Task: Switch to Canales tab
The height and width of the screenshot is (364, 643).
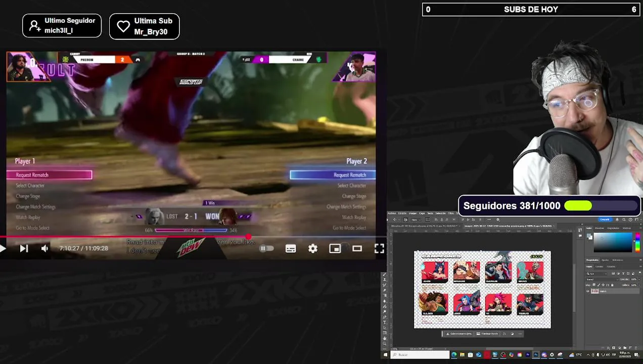Action: point(600,266)
